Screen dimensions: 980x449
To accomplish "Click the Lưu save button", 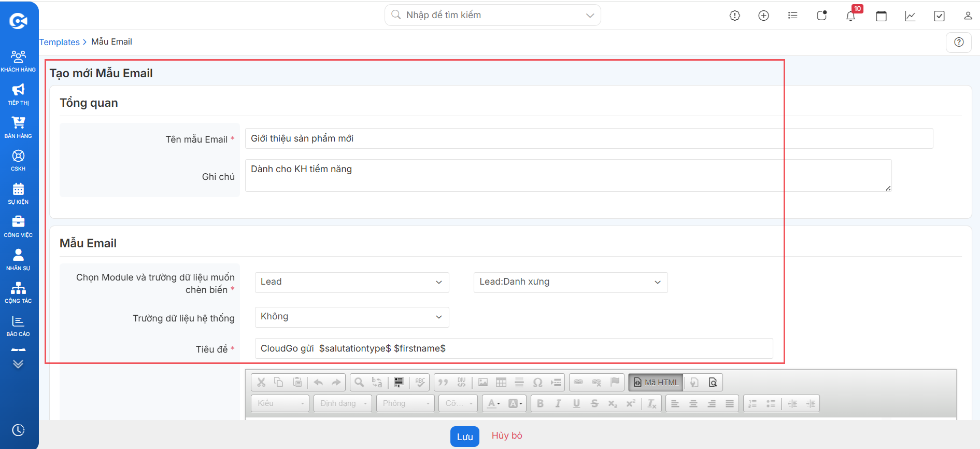I will [465, 437].
